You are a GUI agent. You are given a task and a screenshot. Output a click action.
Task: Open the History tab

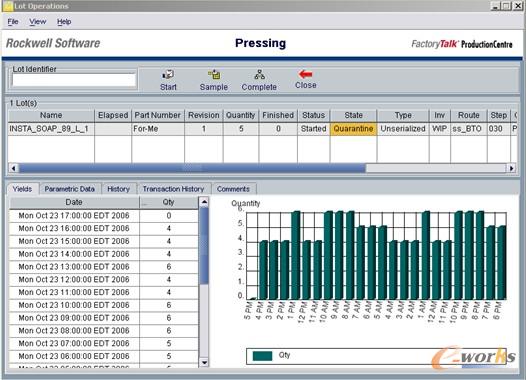[x=118, y=189]
